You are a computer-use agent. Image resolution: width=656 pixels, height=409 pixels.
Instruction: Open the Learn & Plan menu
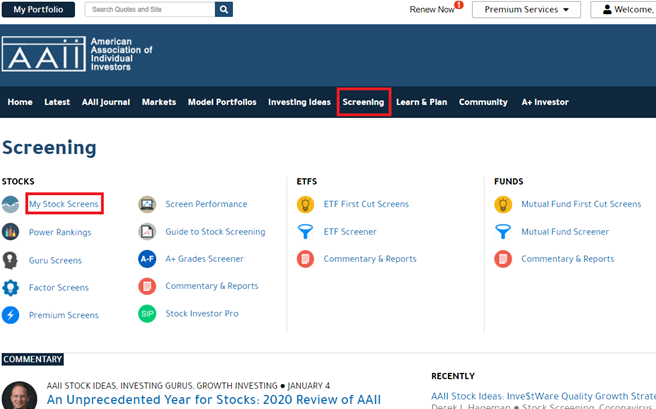pos(422,102)
